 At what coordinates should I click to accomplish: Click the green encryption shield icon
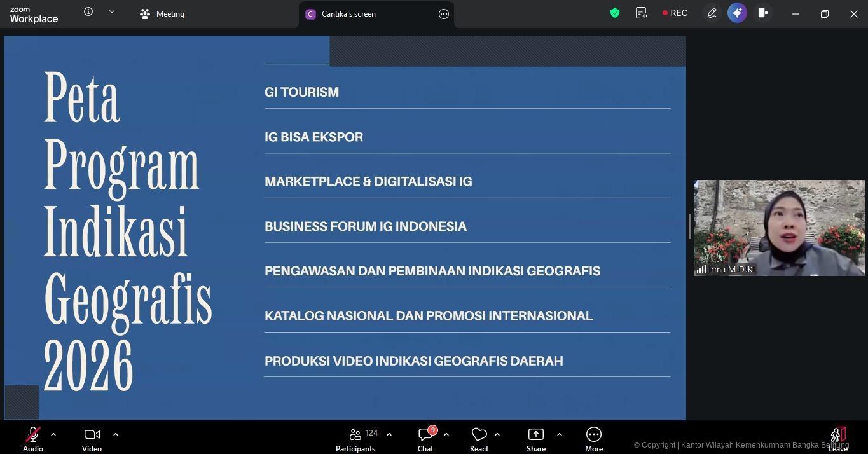point(615,13)
